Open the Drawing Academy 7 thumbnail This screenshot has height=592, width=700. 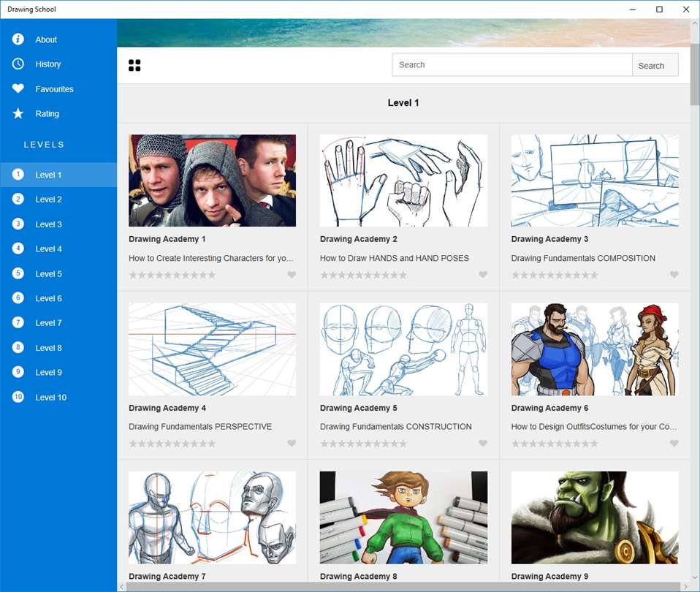coord(212,517)
